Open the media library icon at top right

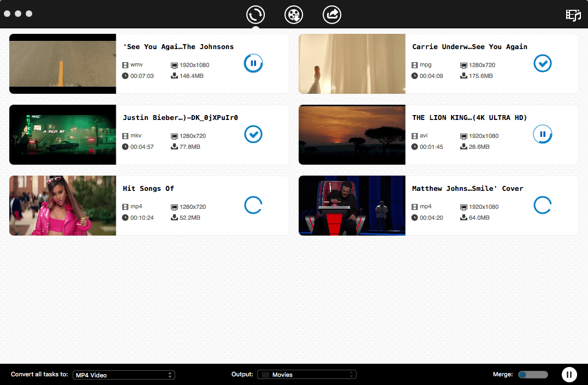click(573, 15)
